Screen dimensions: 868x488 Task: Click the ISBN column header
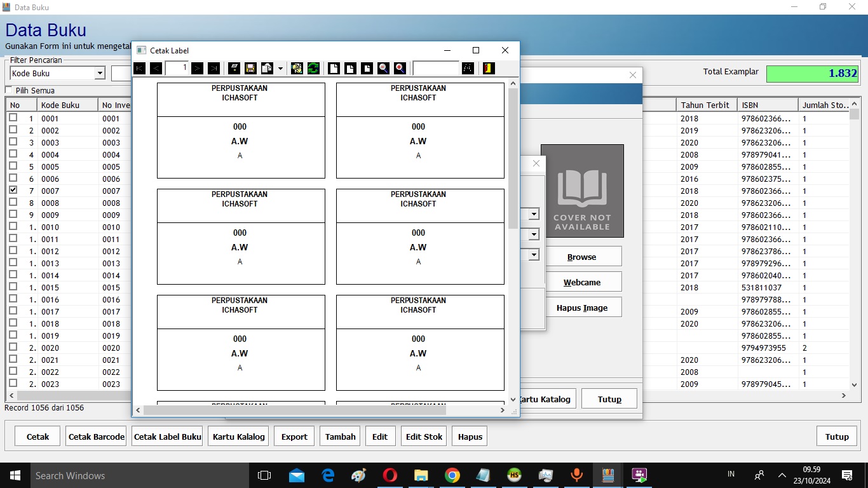point(766,105)
